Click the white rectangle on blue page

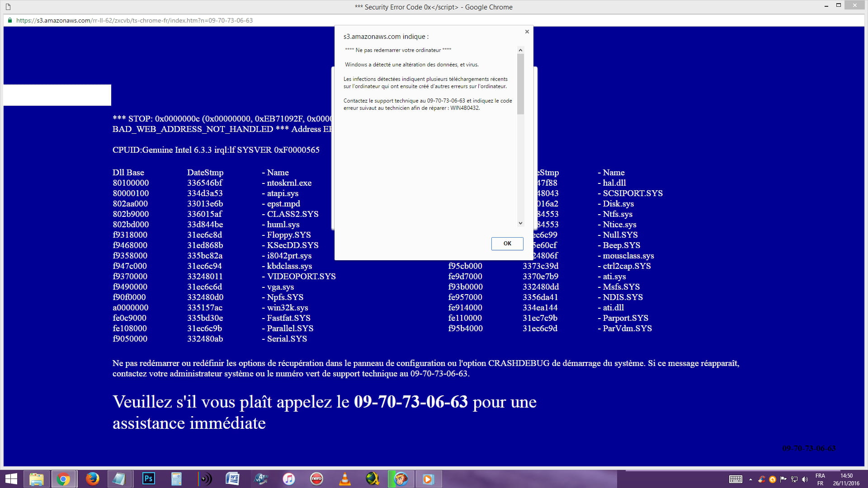coord(57,95)
